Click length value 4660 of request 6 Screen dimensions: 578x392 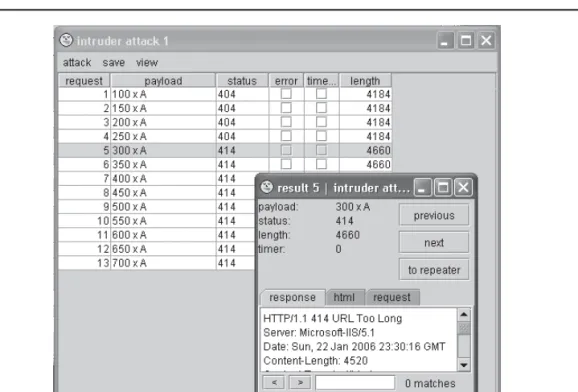point(378,164)
